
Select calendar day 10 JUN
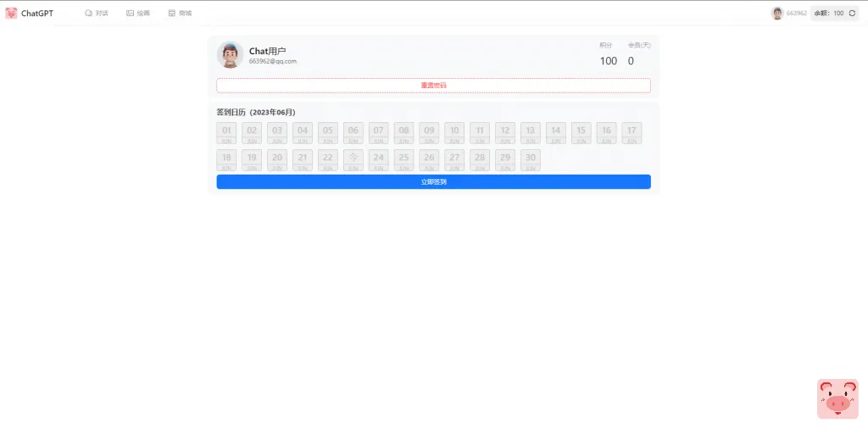(454, 133)
